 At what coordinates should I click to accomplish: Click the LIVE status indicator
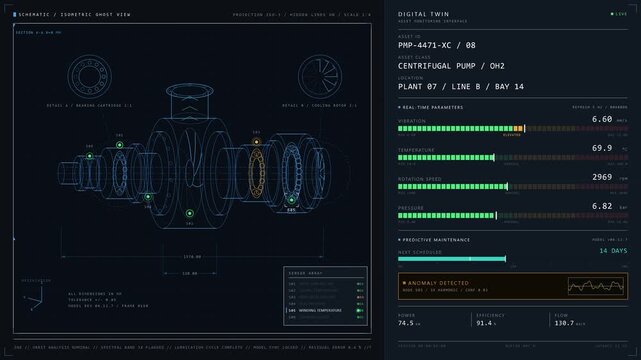pyautogui.click(x=619, y=14)
